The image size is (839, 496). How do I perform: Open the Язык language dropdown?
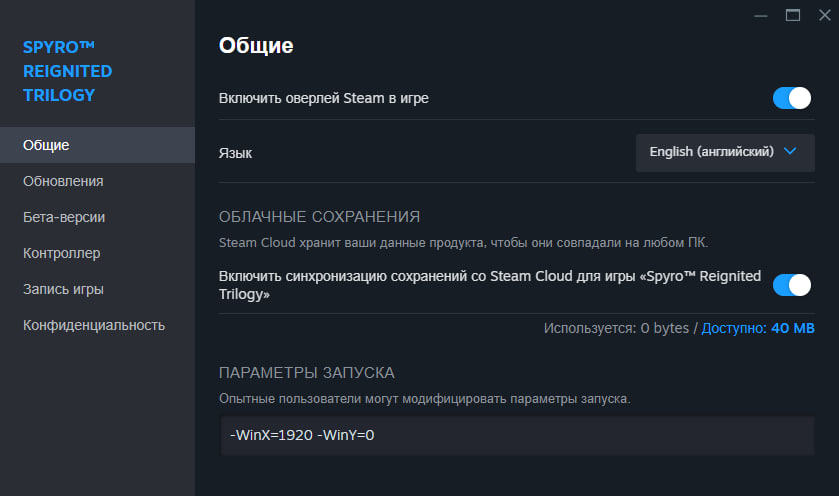[725, 152]
